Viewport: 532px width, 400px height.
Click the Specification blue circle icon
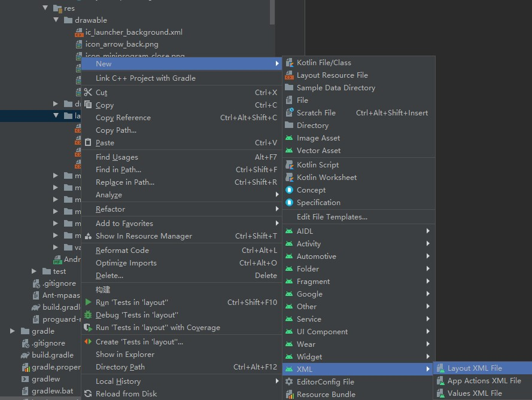point(290,202)
